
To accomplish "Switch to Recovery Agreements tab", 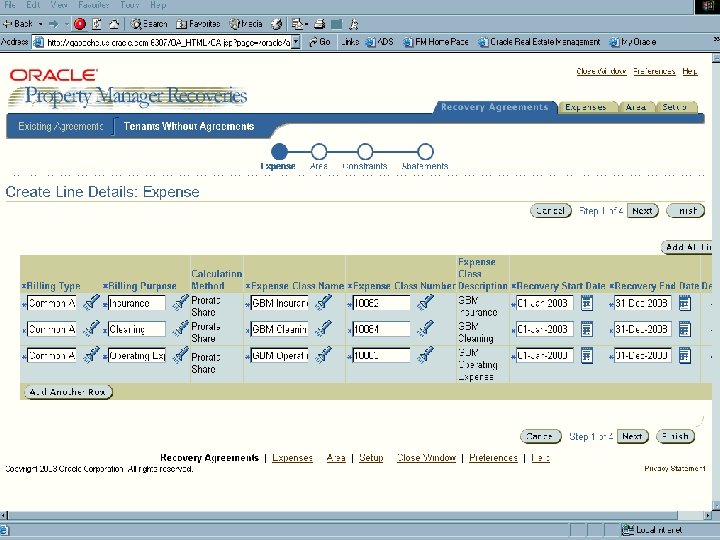I will click(495, 107).
